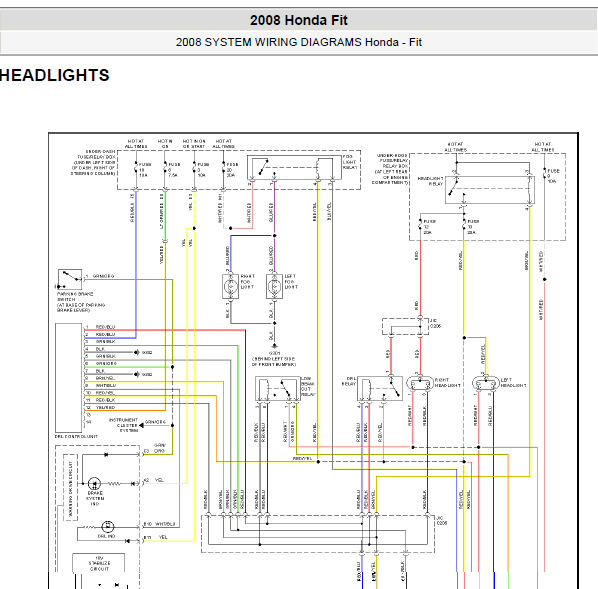
Task: Click 'A2 YEL' connector label
Action: [154, 480]
